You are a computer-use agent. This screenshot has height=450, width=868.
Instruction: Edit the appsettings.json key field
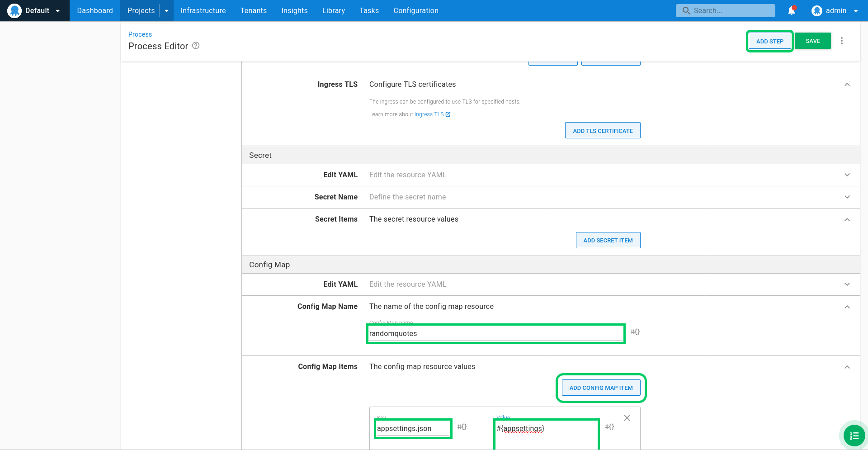point(413,428)
